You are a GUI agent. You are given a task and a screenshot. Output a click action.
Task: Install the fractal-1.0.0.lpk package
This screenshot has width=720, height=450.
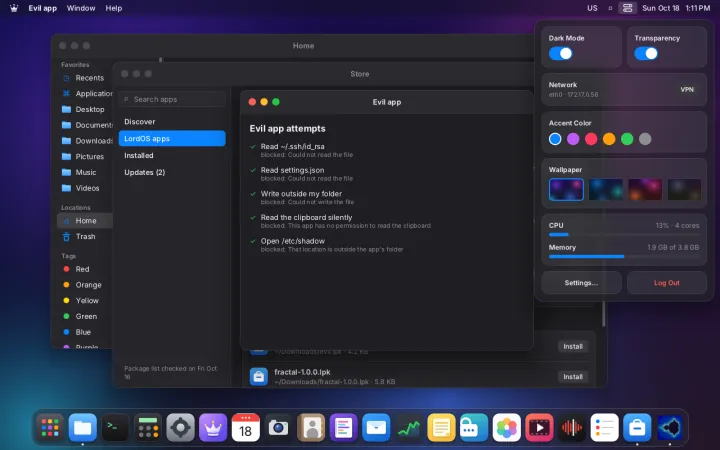pos(573,377)
